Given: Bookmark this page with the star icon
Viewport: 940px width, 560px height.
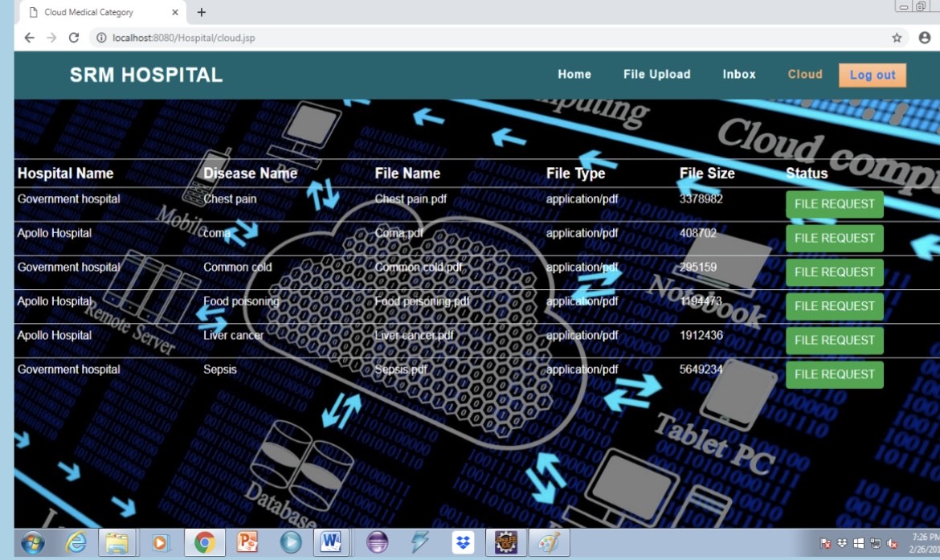Looking at the screenshot, I should [897, 38].
